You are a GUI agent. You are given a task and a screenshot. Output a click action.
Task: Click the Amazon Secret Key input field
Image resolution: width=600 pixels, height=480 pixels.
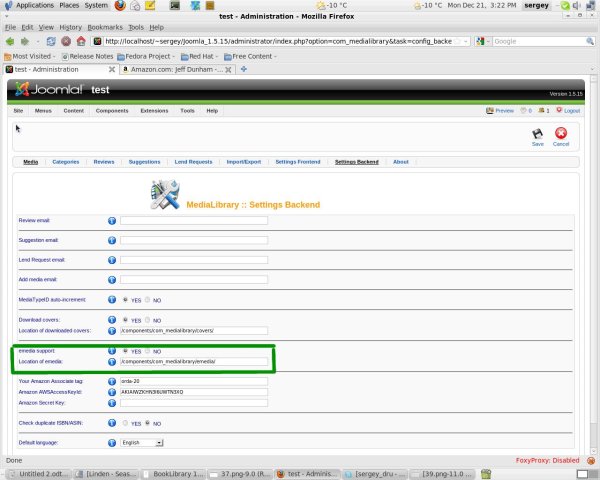tap(194, 403)
